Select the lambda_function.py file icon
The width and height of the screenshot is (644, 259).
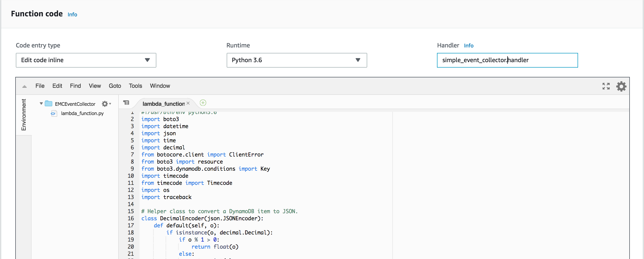click(54, 113)
